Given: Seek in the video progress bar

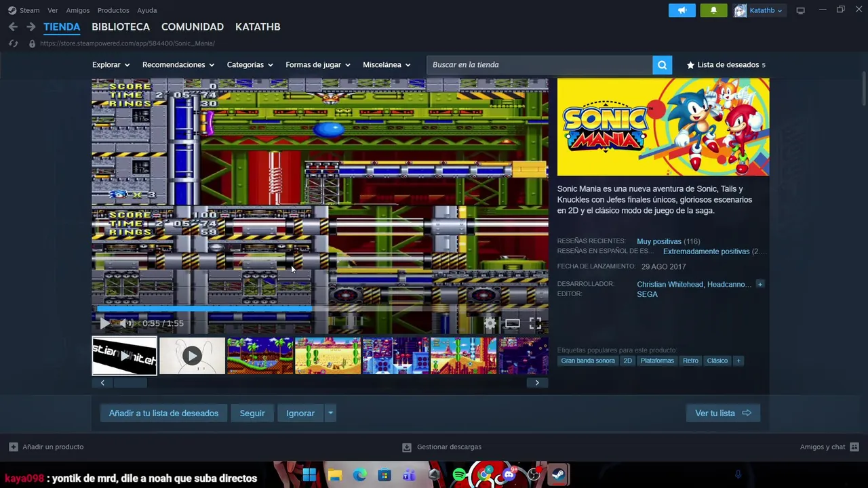Looking at the screenshot, I should coord(320,309).
